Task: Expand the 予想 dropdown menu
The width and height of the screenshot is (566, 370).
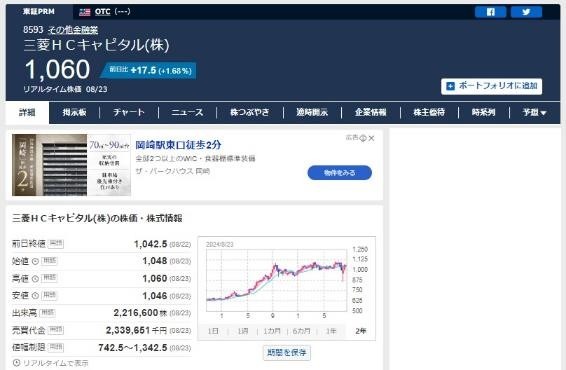Action: [534, 112]
